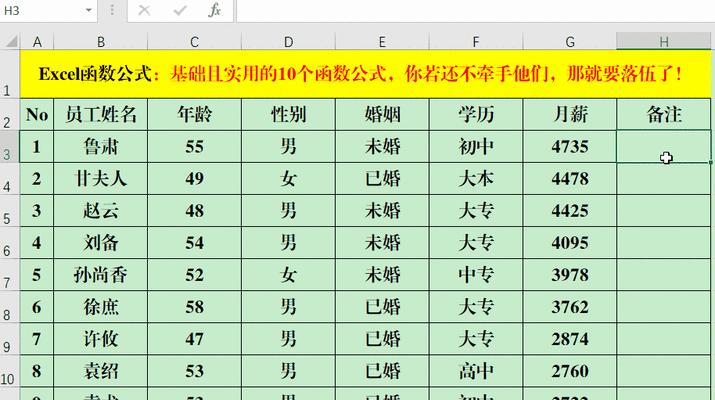The image size is (715, 400).
Task: Select row 8 header
Action: click(10, 307)
